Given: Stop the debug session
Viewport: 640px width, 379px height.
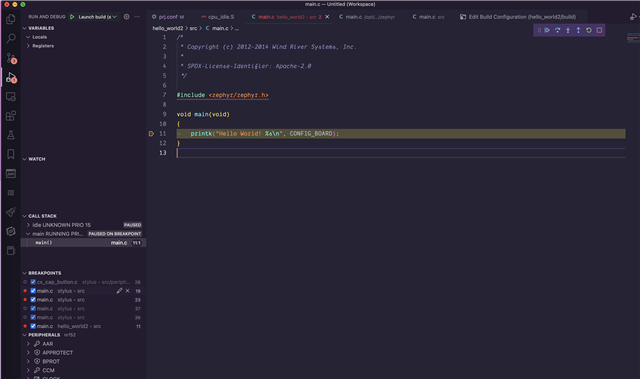Looking at the screenshot, I should (x=599, y=30).
